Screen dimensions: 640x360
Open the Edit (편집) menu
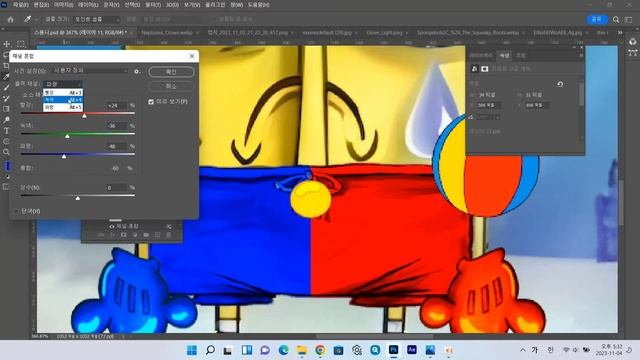[41, 5]
